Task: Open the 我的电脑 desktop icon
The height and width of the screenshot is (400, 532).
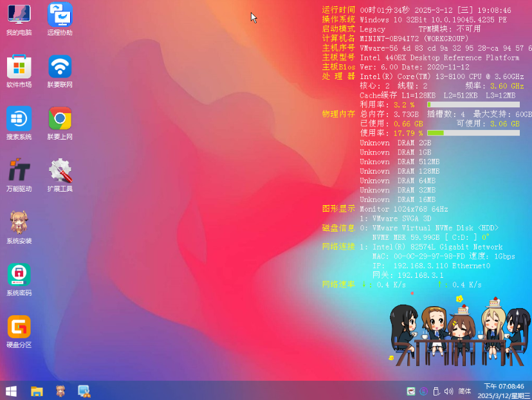Action: tap(19, 19)
